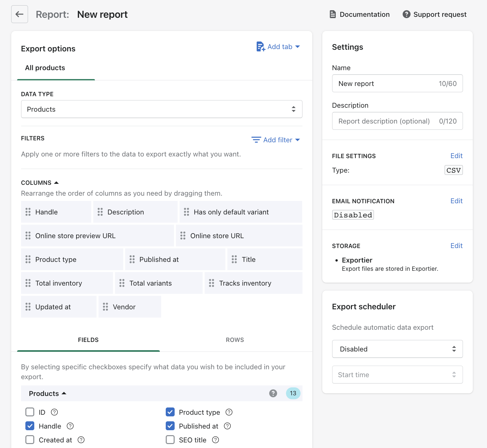Viewport: 487px width, 448px height.
Task: Open the Export scheduler frequency dropdown
Action: [397, 349]
